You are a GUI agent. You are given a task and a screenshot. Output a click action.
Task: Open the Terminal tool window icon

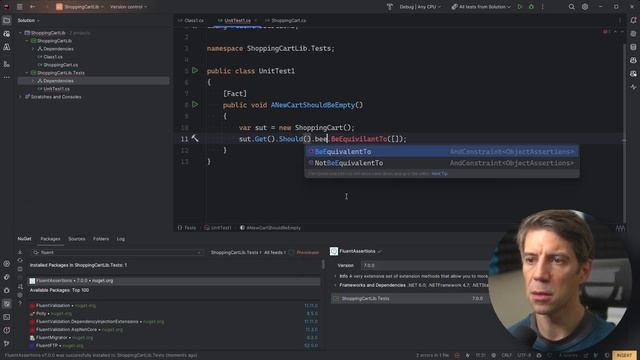(7, 317)
